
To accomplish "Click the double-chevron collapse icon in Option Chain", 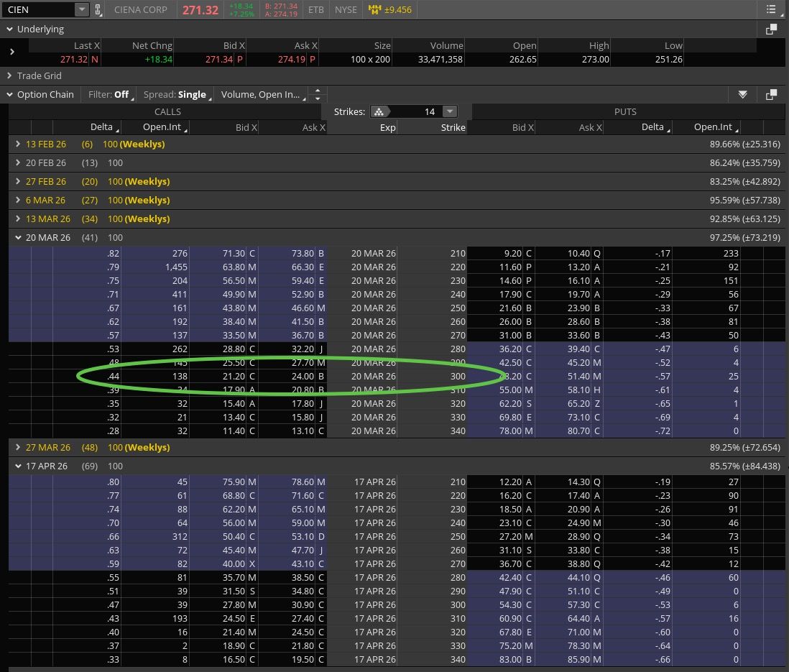I will [742, 95].
